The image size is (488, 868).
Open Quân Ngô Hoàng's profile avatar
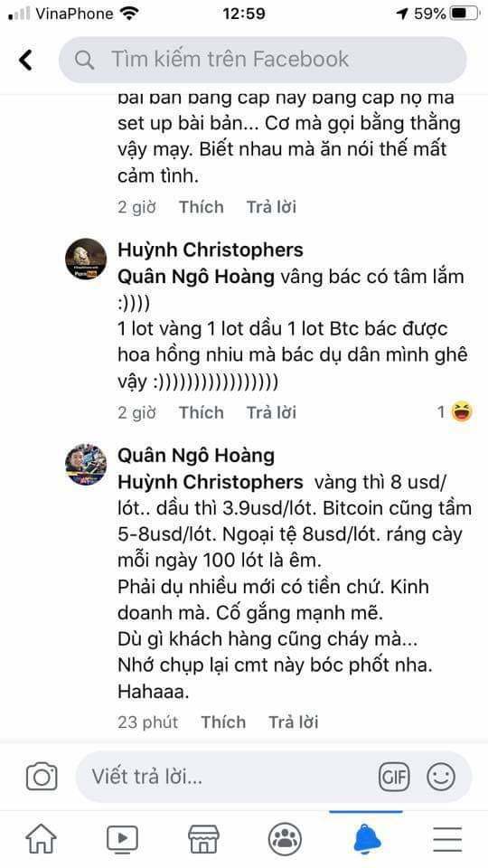[x=86, y=465]
